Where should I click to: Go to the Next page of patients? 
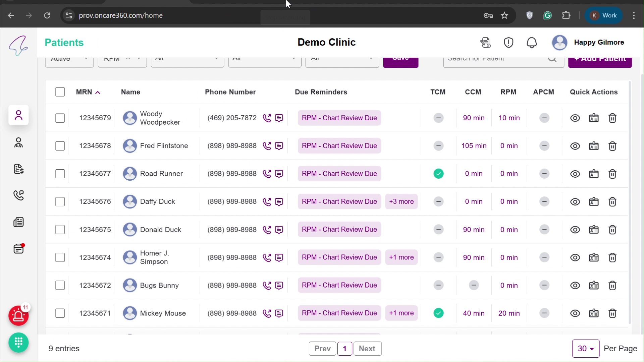(x=368, y=349)
